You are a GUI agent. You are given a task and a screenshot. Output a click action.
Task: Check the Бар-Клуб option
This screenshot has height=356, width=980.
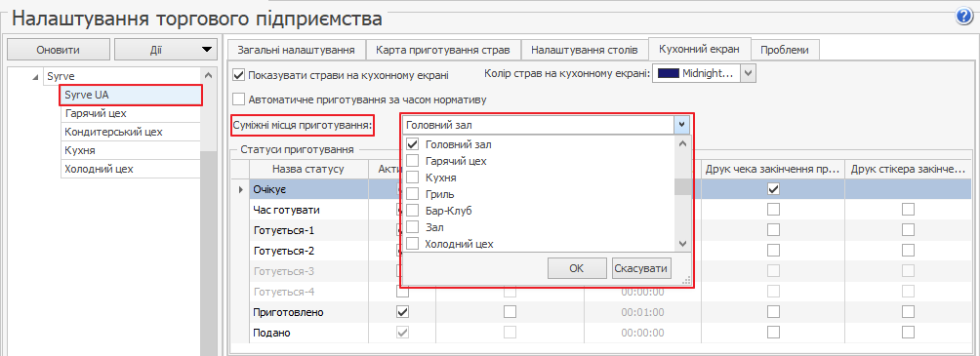coord(412,211)
